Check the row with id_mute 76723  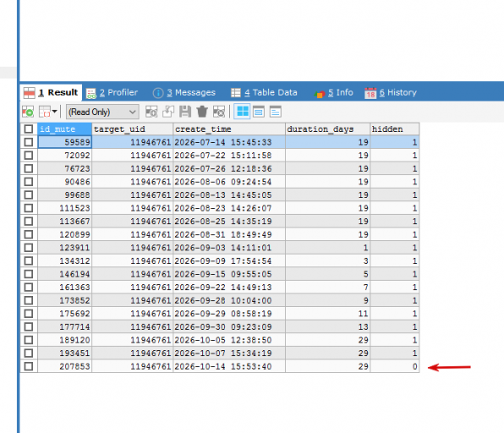(29, 168)
